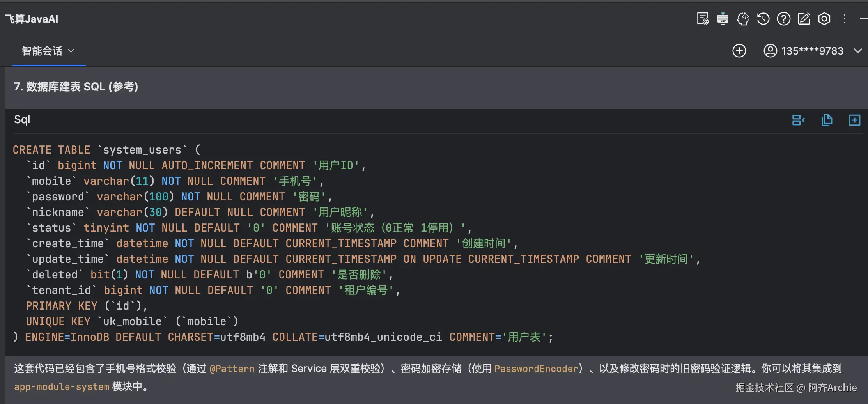
Task: Open the document settings icon
Action: 703,19
